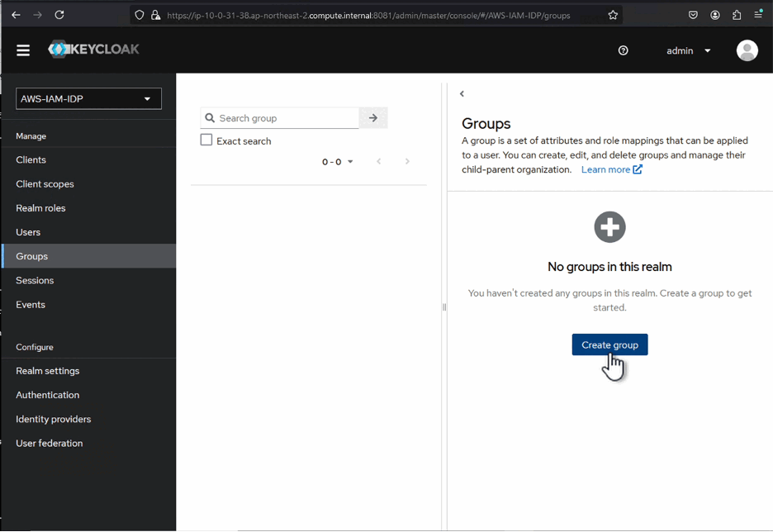This screenshot has height=532, width=773.
Task: Click the Manage section label
Action: pyautogui.click(x=31, y=136)
